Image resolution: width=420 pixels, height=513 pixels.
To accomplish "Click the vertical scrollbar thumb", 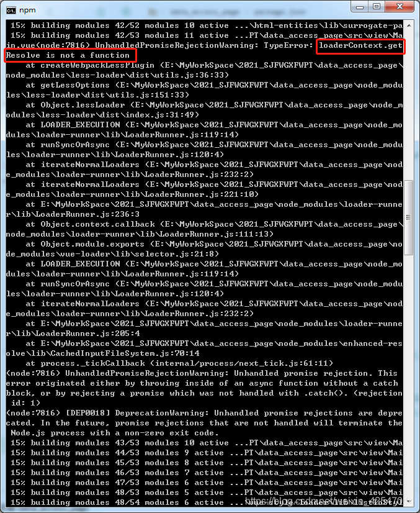I will point(409,217).
